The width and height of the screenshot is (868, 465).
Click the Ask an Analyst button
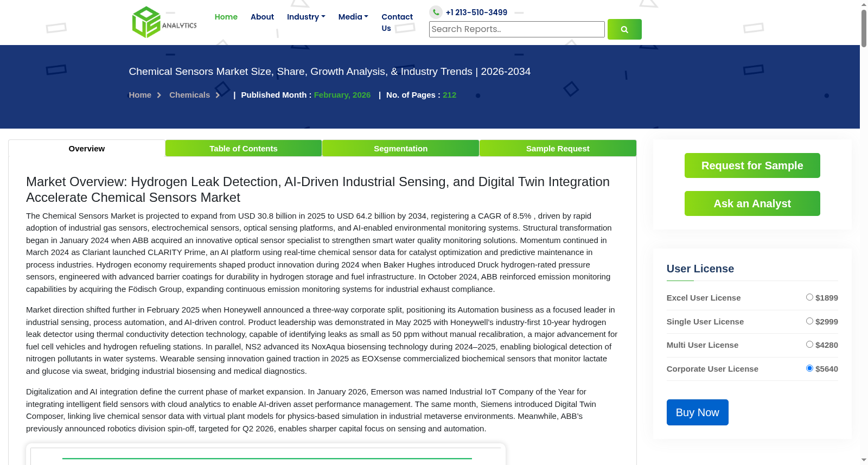(752, 203)
